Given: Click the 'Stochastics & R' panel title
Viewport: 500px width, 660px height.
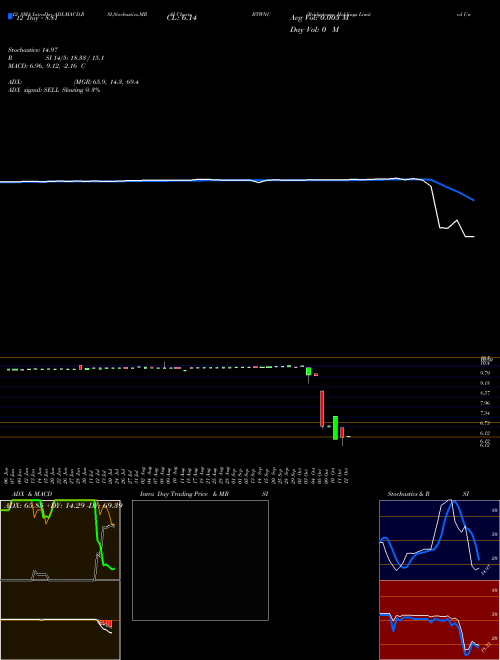Looking at the screenshot, I should (408, 494).
